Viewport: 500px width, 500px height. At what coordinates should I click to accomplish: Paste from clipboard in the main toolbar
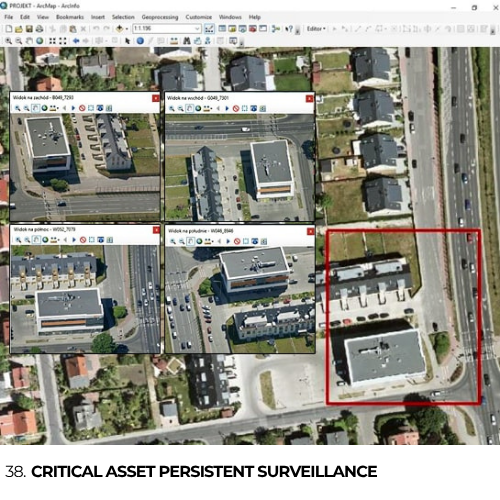73,29
